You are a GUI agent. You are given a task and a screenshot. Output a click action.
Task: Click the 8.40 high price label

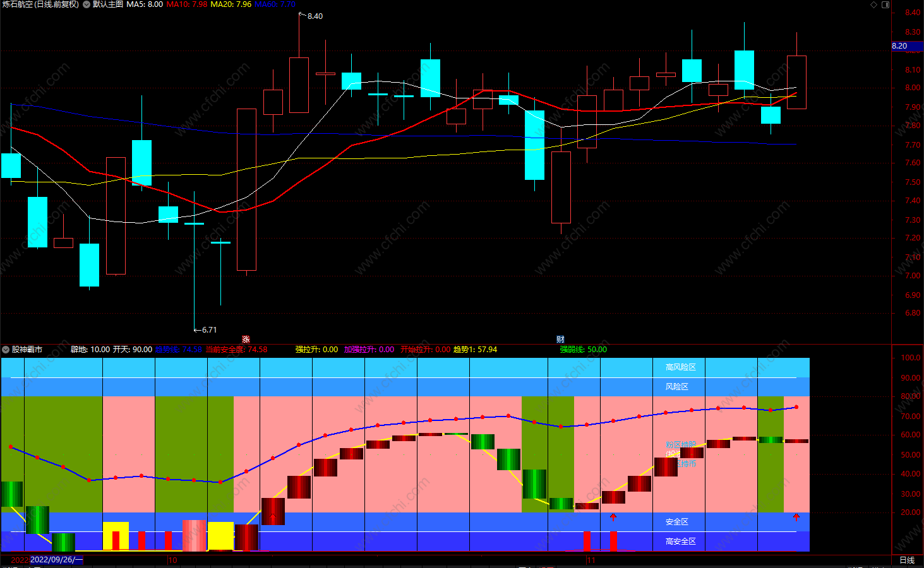(315, 16)
